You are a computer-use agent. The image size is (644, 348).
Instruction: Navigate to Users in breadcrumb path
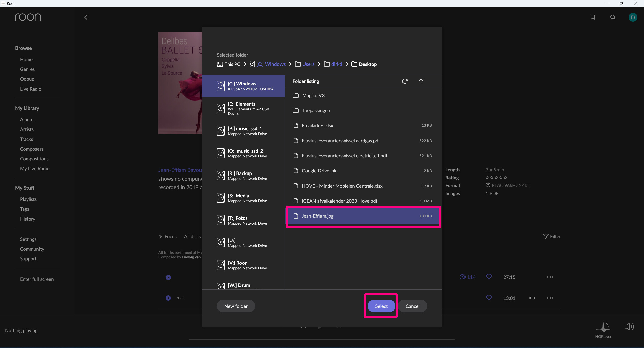tap(308, 64)
